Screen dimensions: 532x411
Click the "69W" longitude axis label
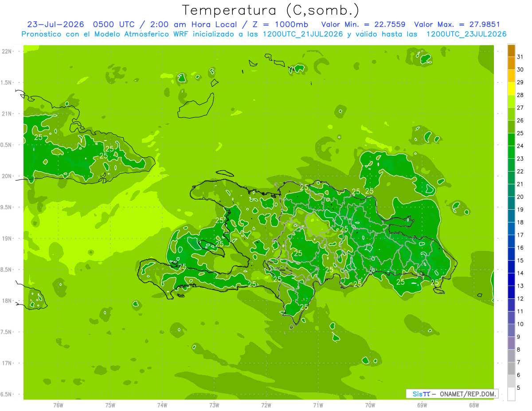point(422,405)
